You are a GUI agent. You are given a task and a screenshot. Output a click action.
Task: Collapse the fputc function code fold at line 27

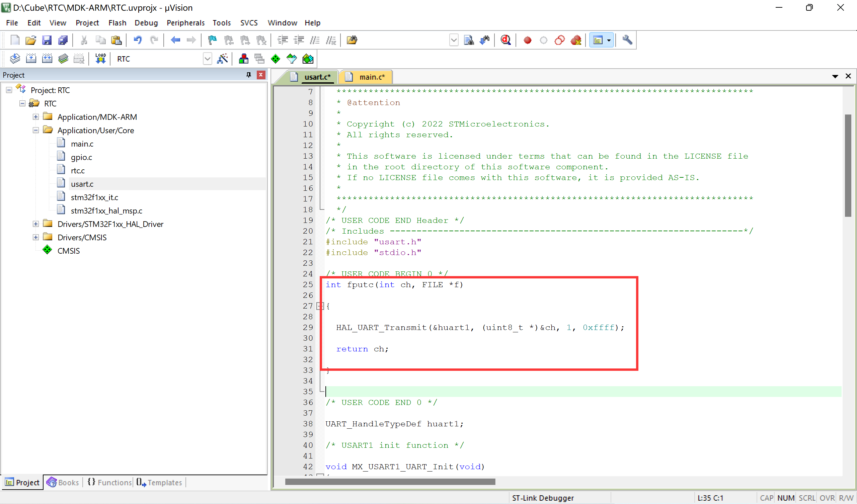click(x=320, y=306)
